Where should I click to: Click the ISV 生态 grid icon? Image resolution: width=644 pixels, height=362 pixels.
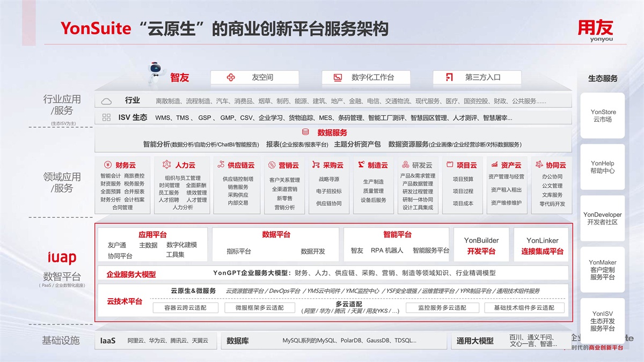click(x=106, y=117)
